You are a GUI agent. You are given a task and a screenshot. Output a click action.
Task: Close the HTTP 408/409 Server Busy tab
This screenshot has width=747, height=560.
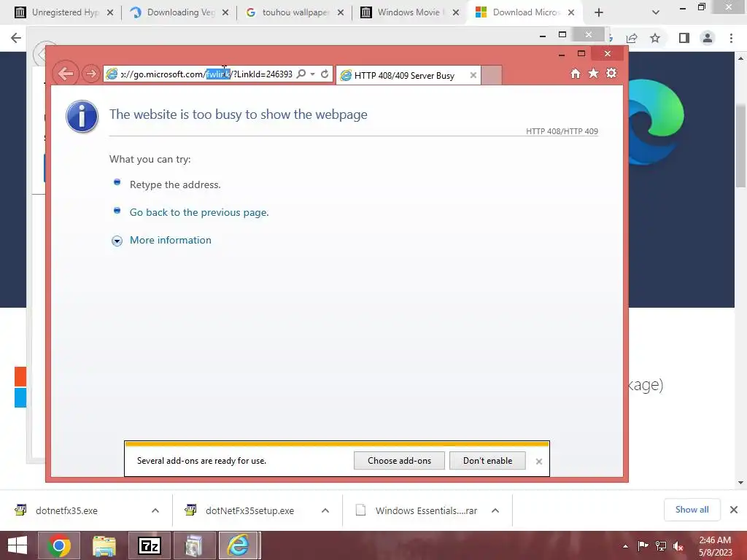coord(473,75)
